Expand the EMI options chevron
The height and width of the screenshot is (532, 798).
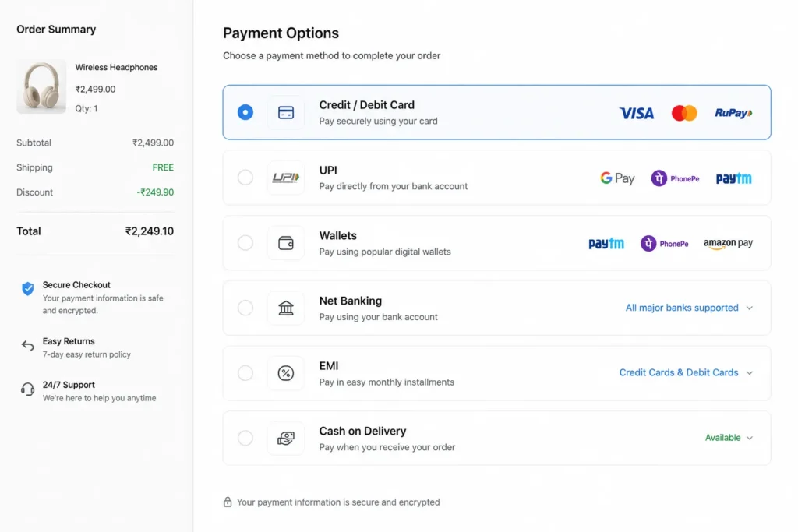point(750,373)
